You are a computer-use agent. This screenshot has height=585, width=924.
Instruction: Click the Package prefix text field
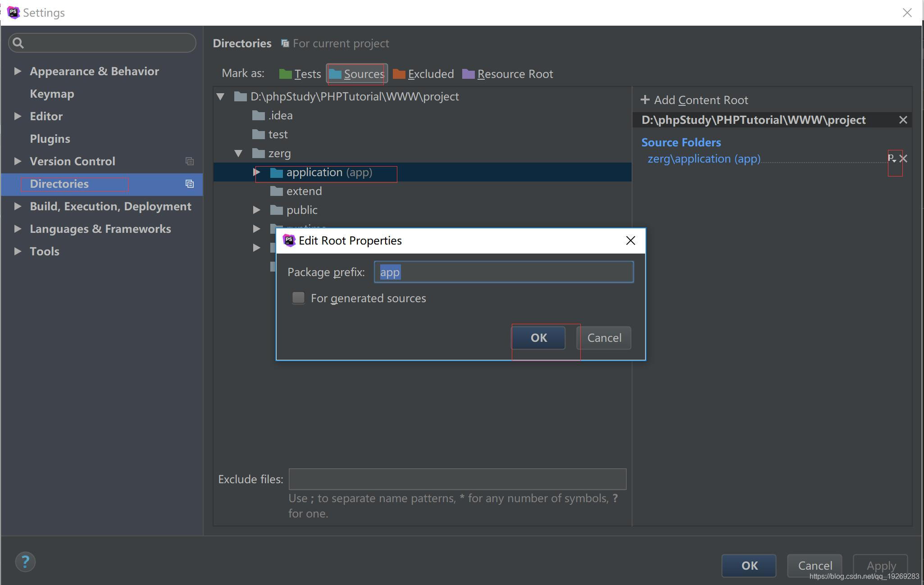click(504, 272)
